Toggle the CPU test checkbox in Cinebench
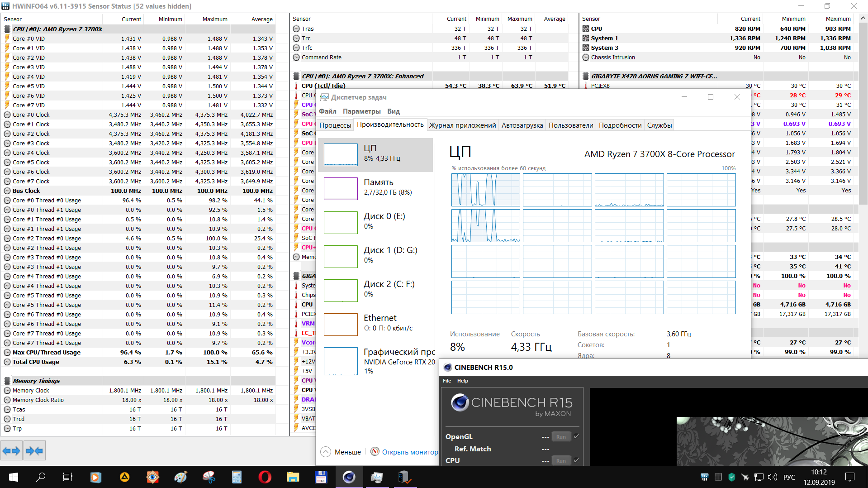 point(576,460)
